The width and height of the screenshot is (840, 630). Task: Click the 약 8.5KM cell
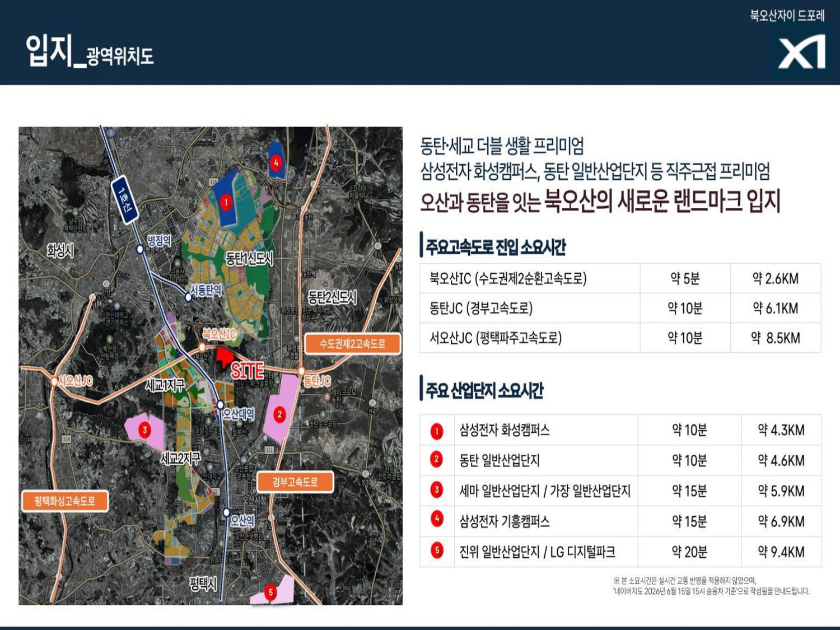tap(776, 338)
